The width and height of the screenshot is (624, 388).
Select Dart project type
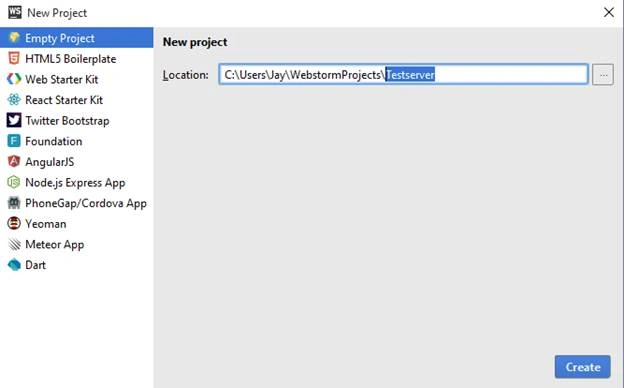click(76, 265)
